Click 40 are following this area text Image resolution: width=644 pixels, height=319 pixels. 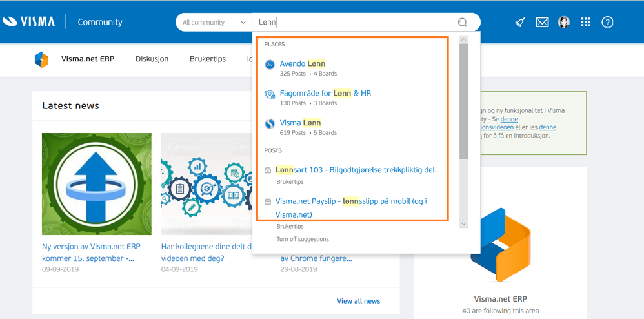pos(500,311)
